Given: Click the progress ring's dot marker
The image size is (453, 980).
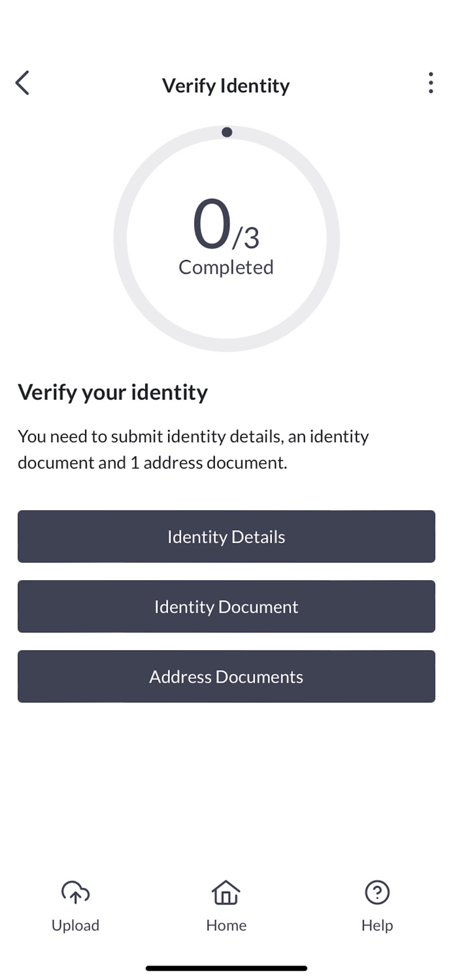Looking at the screenshot, I should pos(227,132).
